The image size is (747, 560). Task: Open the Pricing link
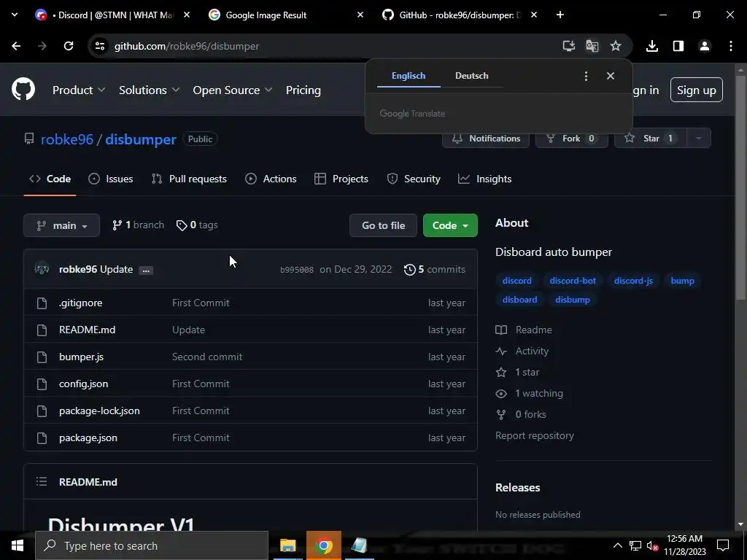point(303,90)
